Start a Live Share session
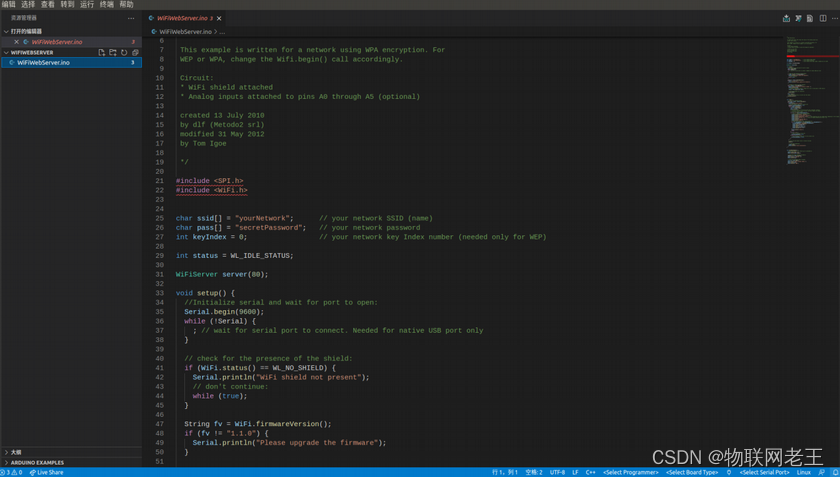Image resolution: width=840 pixels, height=477 pixels. (x=46, y=472)
